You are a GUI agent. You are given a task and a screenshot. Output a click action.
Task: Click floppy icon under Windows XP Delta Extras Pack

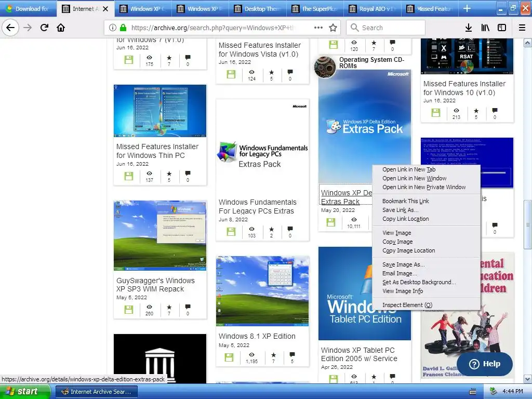point(331,222)
